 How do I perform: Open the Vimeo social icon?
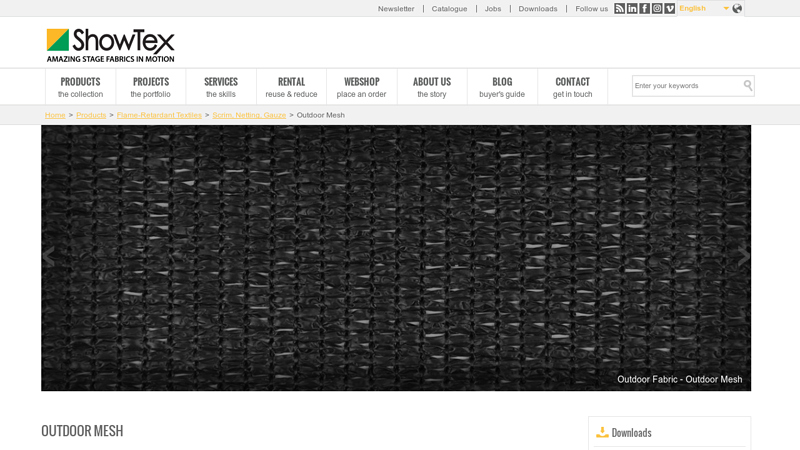tap(670, 9)
